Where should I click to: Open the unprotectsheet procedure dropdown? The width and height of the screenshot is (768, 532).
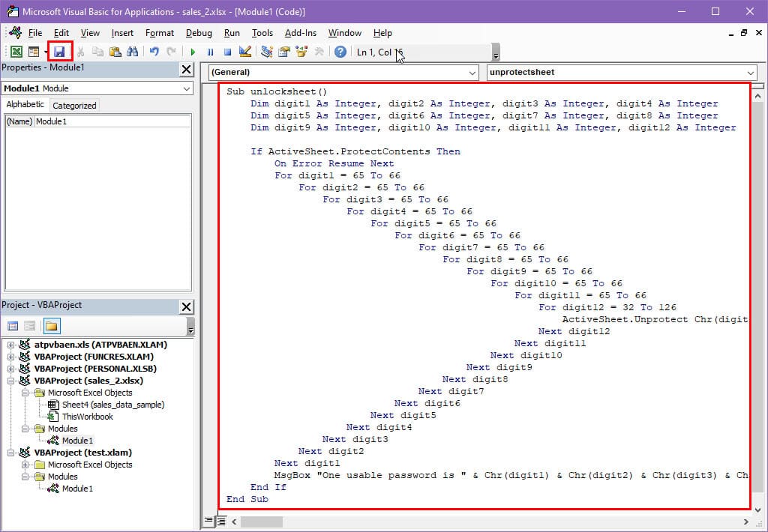(x=751, y=73)
